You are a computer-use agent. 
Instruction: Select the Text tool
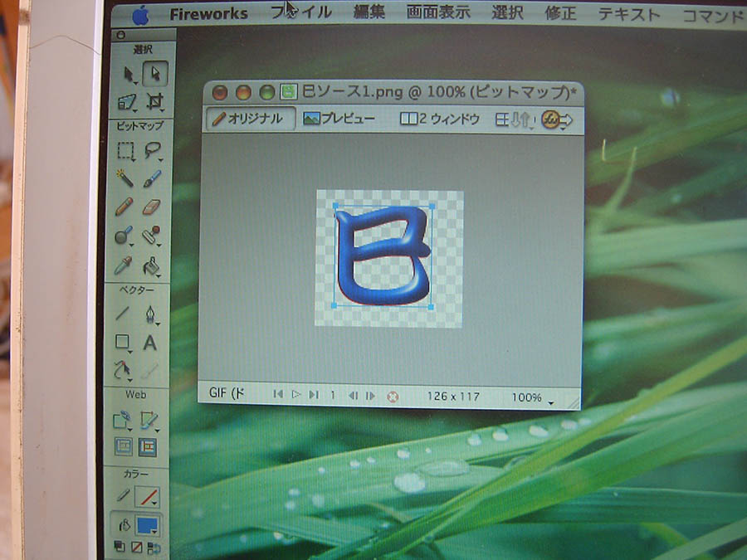point(150,343)
